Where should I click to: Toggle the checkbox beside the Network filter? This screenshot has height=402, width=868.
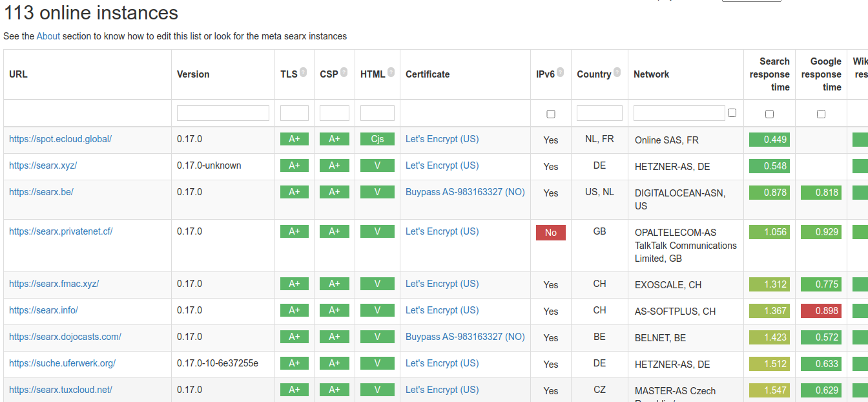tap(732, 113)
